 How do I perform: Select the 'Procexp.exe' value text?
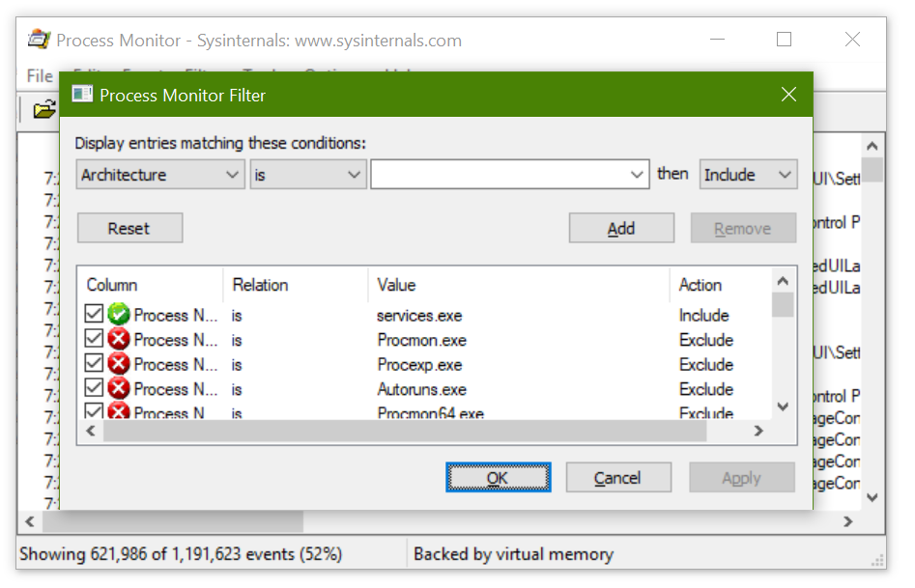click(x=419, y=365)
